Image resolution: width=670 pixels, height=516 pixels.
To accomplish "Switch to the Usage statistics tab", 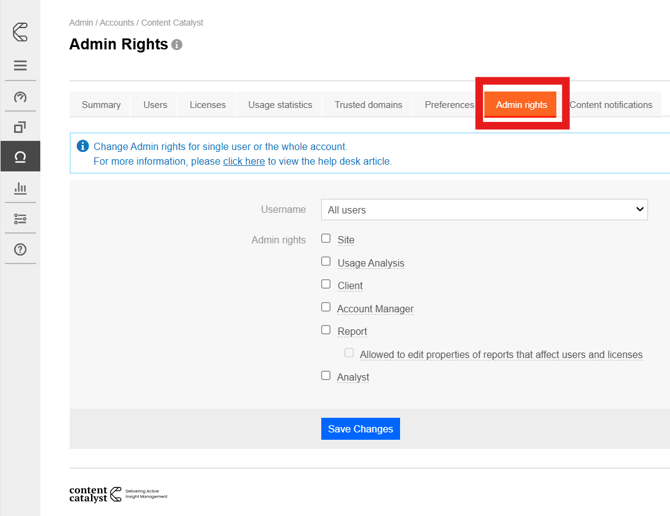I will click(280, 105).
